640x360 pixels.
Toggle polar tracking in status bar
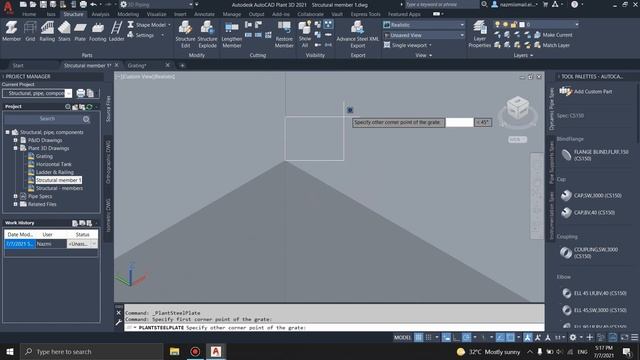coord(467,338)
